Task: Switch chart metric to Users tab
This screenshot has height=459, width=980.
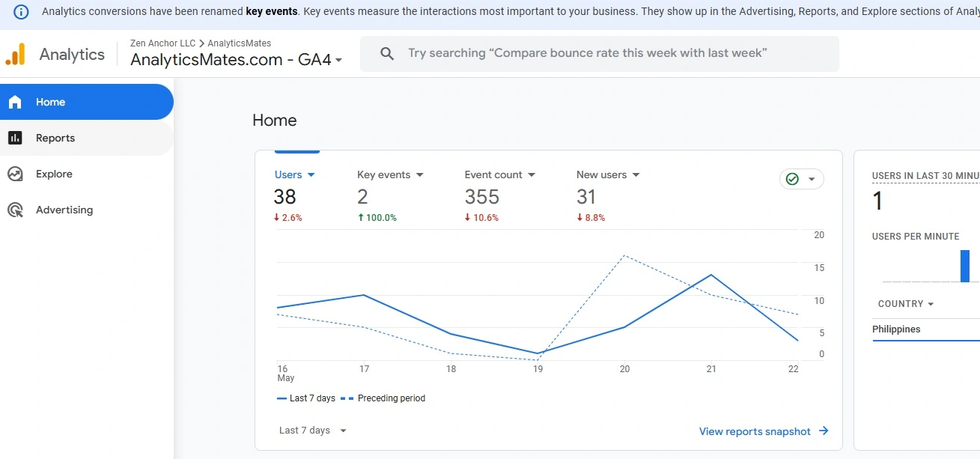Action: (287, 174)
